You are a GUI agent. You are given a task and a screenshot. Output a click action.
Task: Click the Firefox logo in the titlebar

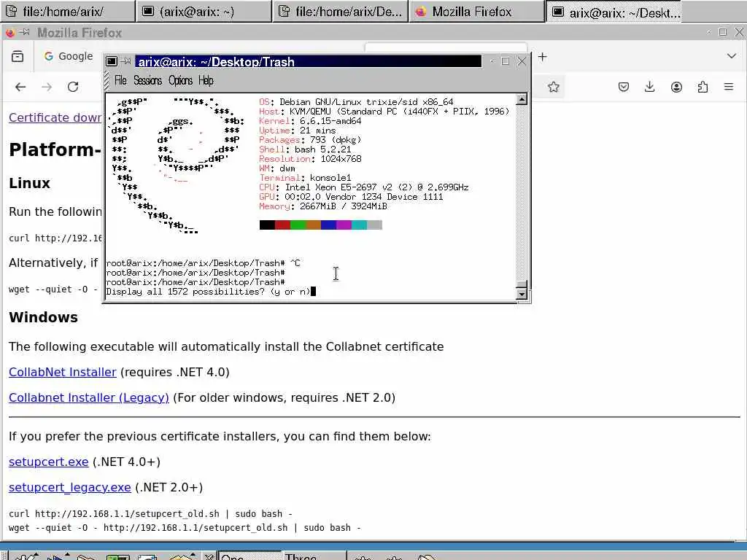(10, 32)
